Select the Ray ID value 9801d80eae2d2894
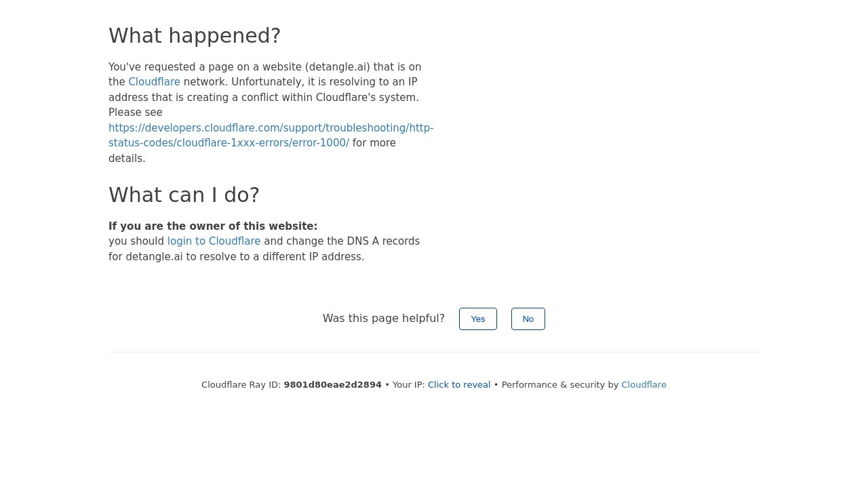Image resolution: width=868 pixels, height=488 pixels. coord(332,385)
